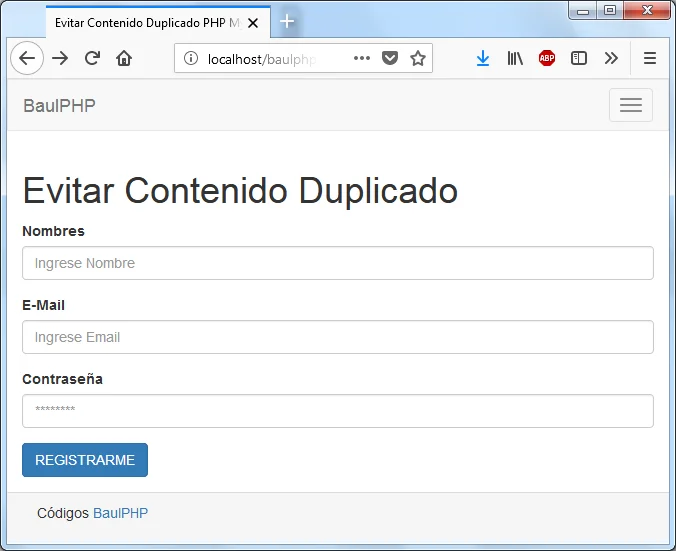
Task: Click the Contraseña label
Action: [63, 379]
